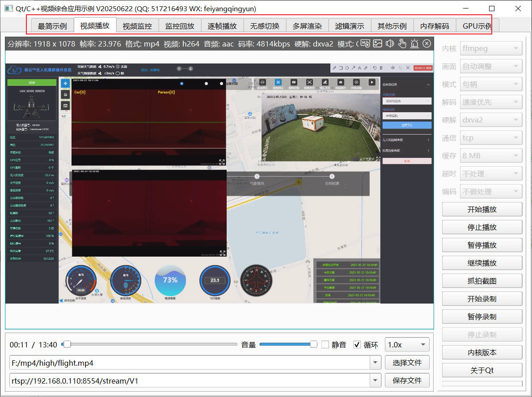Click the 选择文件 button
The image size is (532, 397).
[x=407, y=363]
